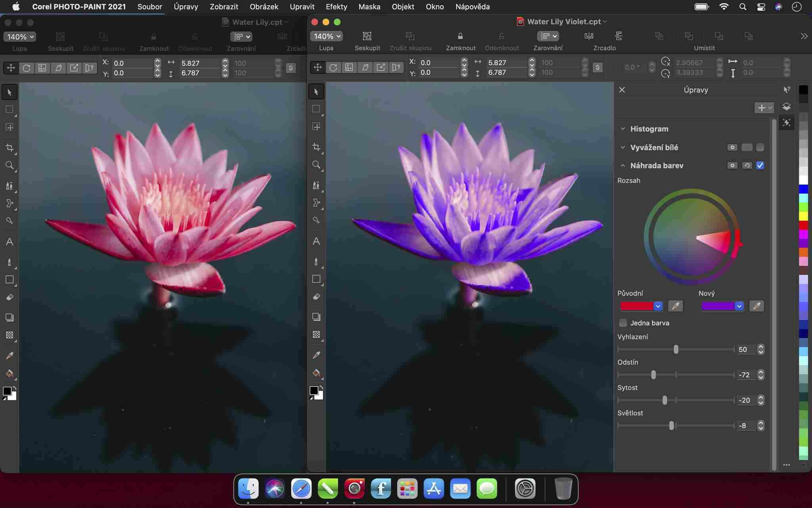Click the Zamknout lock button
The width and height of the screenshot is (812, 508).
click(460, 36)
